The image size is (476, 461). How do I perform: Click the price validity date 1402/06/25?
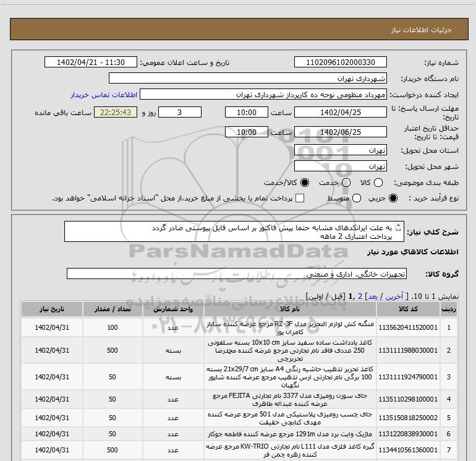point(340,132)
